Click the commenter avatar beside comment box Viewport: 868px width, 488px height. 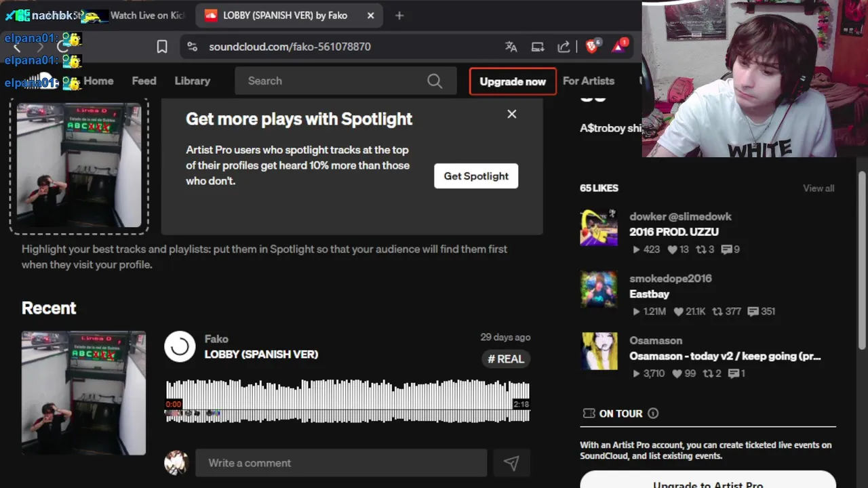[176, 463]
